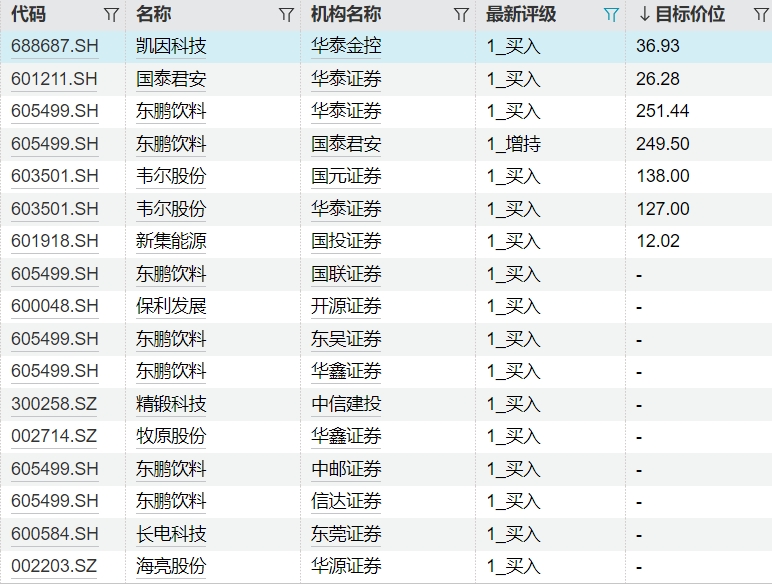Screen dimensions: 772x585
Task: Select target price 127.00
Action: pos(663,209)
